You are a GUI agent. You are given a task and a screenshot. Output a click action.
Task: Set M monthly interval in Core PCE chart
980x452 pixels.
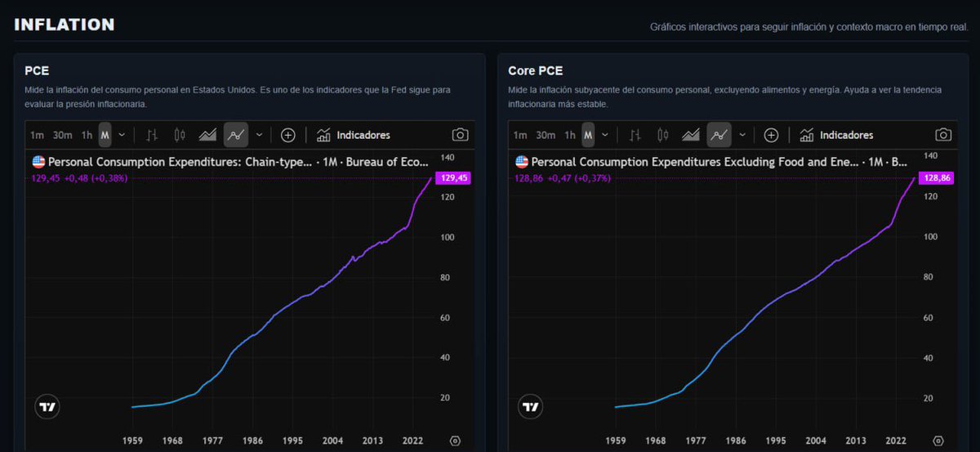click(x=588, y=135)
